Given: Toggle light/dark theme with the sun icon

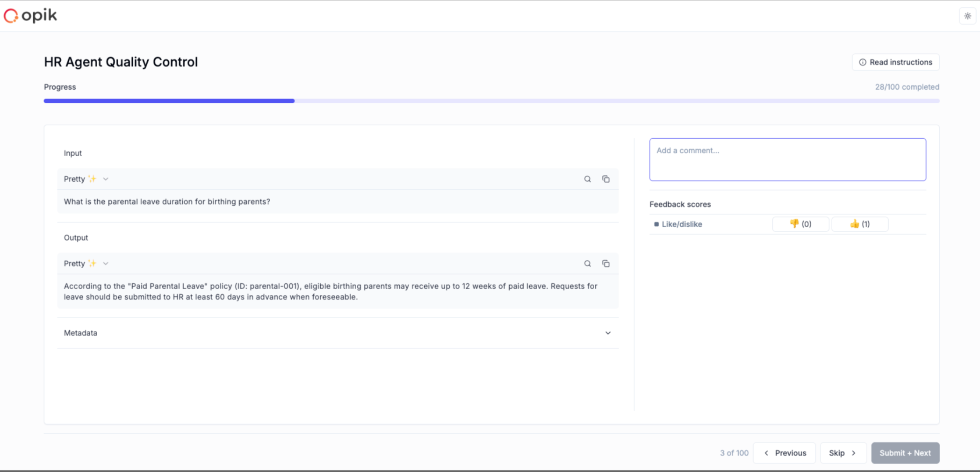Looking at the screenshot, I should [967, 15].
